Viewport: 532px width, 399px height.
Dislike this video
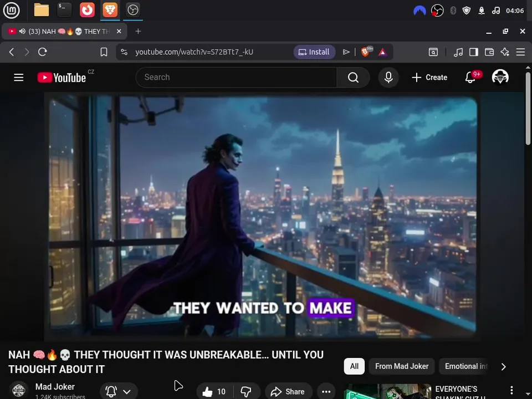click(246, 392)
